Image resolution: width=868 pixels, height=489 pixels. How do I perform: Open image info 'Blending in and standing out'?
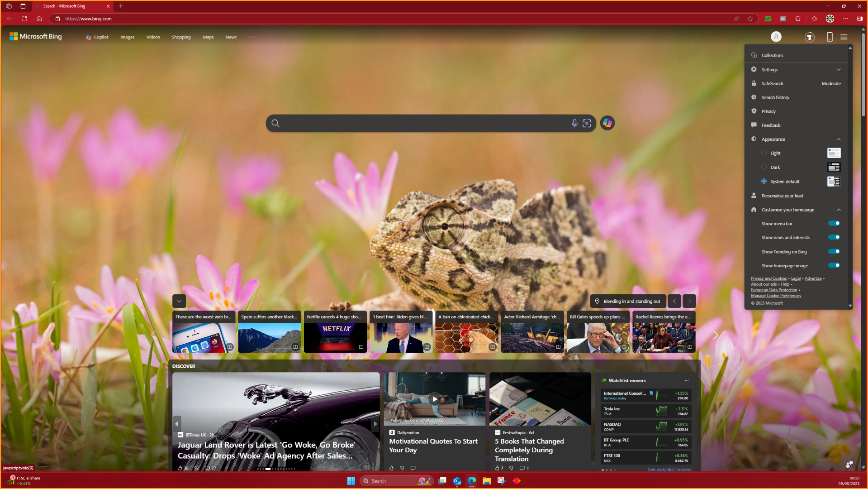628,301
